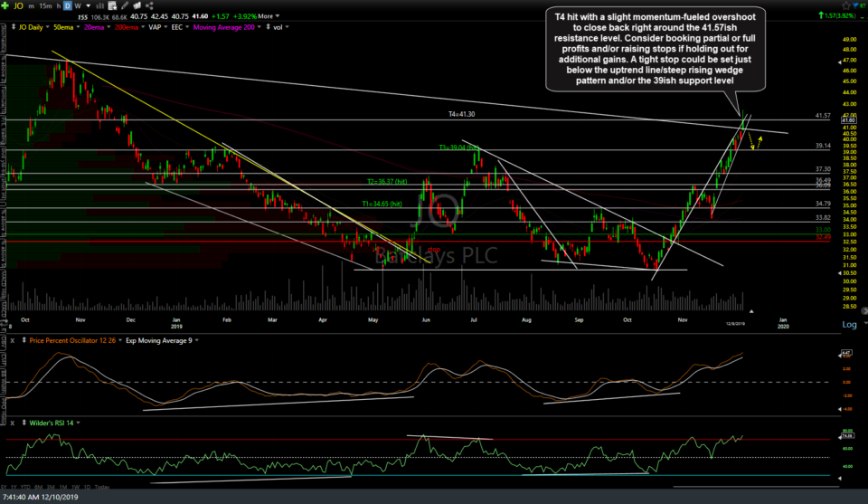868x504 pixels.
Task: Open the timeframe dropdown arrow after W
Action: (88, 6)
